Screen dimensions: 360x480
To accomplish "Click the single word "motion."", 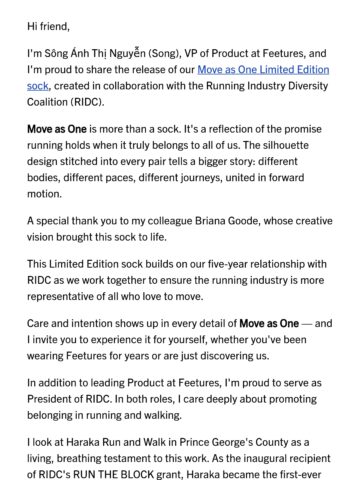I will (44, 194).
